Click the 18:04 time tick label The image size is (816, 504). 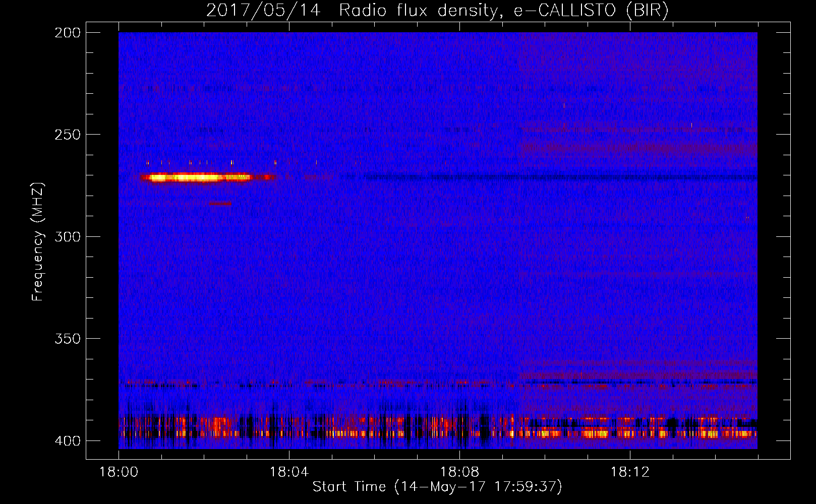(289, 472)
